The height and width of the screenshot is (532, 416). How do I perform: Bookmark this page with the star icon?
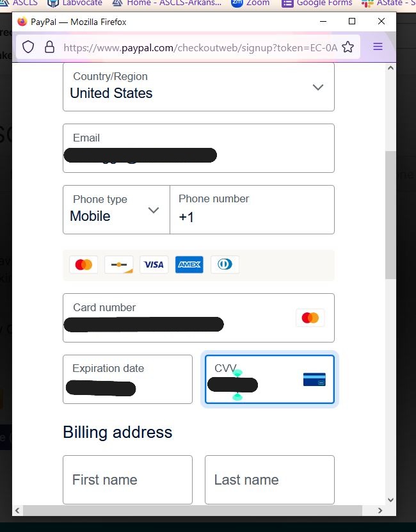[348, 47]
